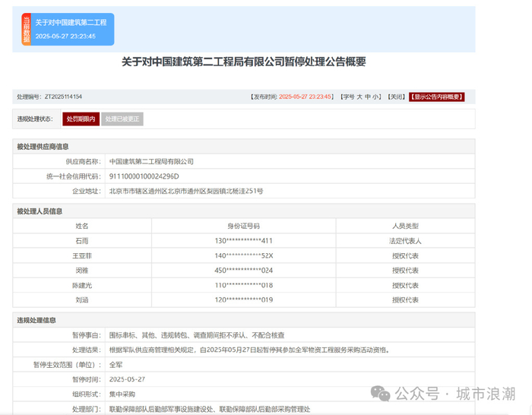
Task: Click the name cell 王亚菲
Action: [x=82, y=255]
